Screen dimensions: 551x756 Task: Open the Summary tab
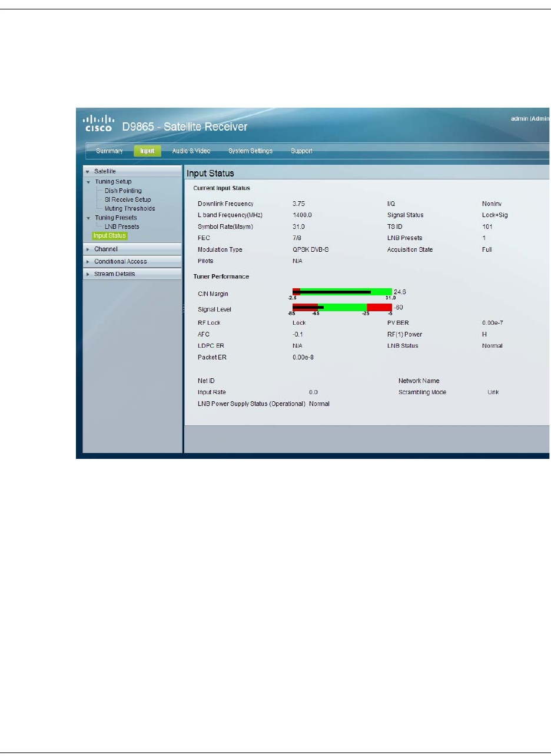pyautogui.click(x=109, y=151)
